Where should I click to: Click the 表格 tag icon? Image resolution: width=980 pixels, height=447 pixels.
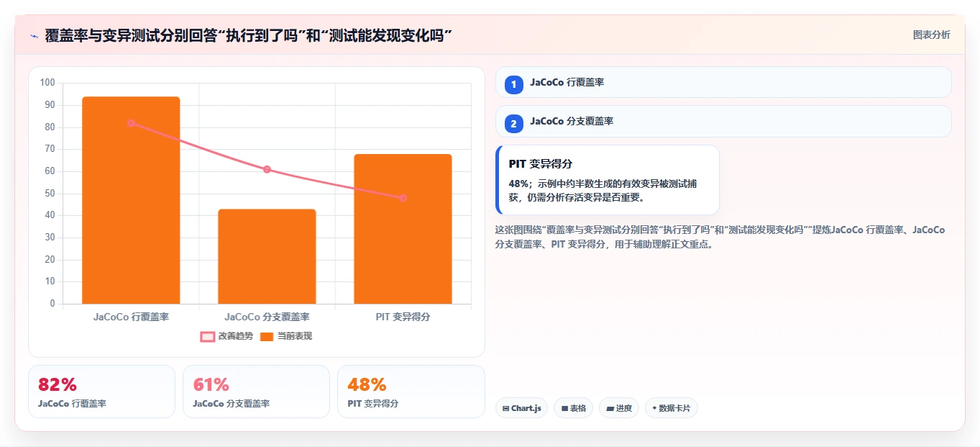click(x=565, y=408)
